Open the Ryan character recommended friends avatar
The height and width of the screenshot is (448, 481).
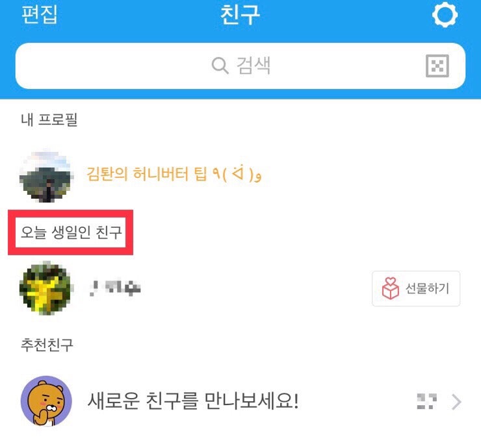click(x=46, y=401)
